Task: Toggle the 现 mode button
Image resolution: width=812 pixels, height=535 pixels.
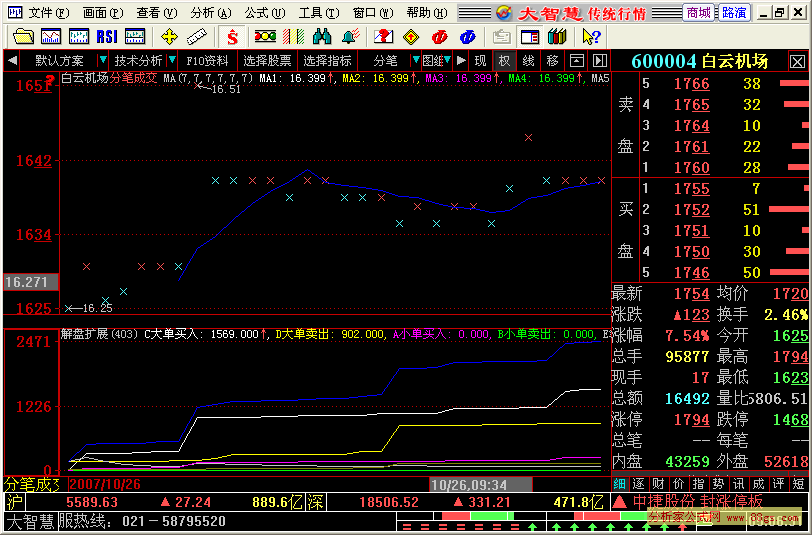Action: (x=481, y=61)
